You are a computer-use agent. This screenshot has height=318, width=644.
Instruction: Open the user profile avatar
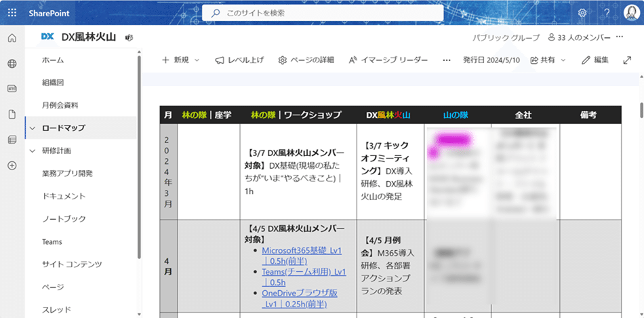pyautogui.click(x=630, y=13)
